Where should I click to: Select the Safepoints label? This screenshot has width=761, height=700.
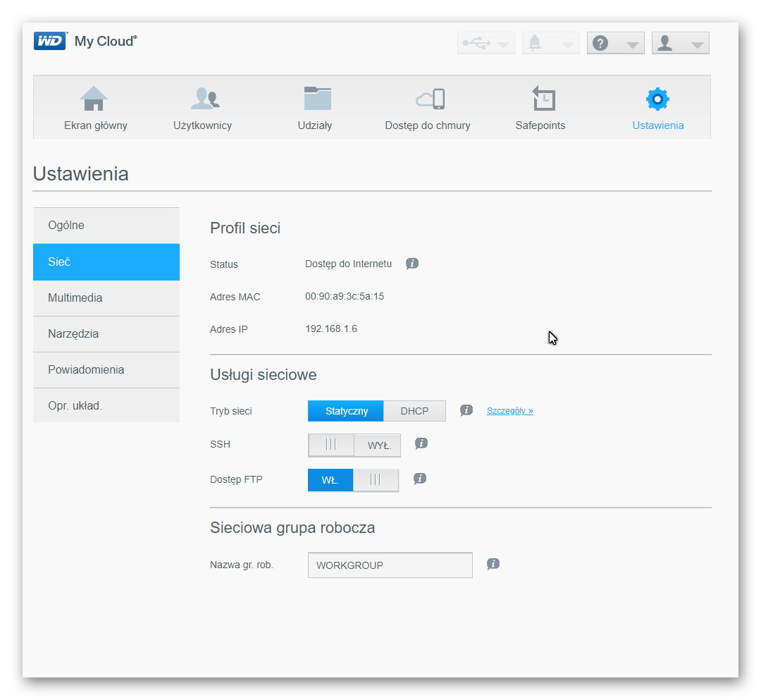point(540,125)
